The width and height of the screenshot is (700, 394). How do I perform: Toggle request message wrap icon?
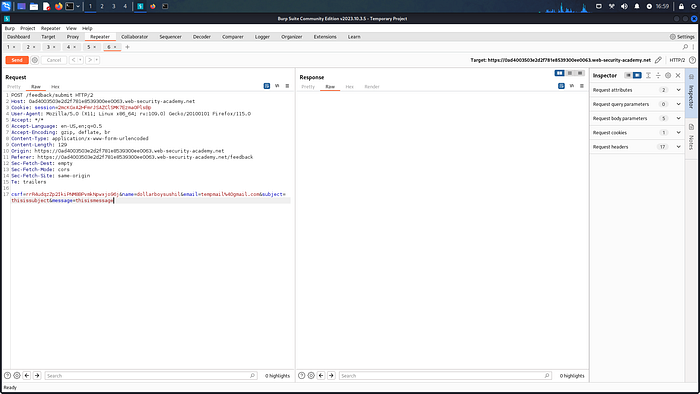coord(267,86)
